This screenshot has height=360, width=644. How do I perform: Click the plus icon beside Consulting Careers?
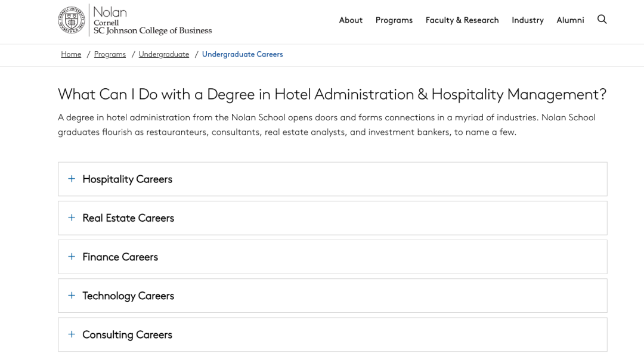pyautogui.click(x=72, y=334)
